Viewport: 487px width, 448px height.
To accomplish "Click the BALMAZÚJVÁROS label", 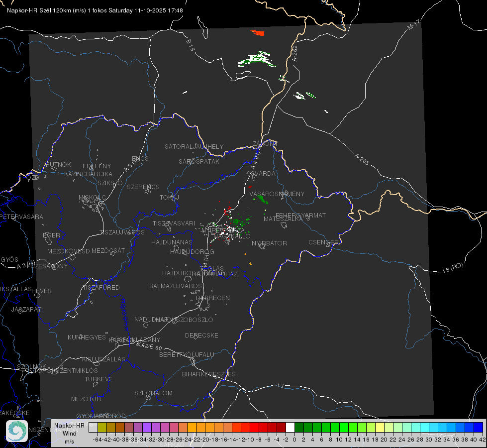I will 176,286.
